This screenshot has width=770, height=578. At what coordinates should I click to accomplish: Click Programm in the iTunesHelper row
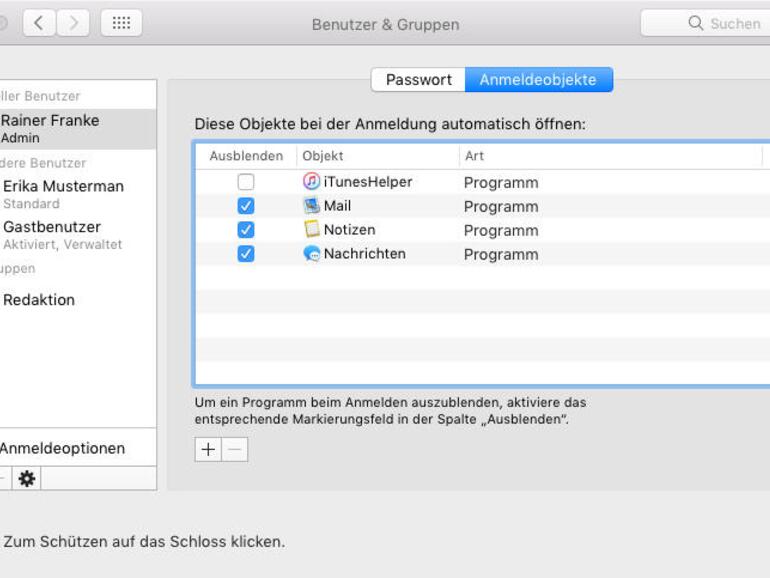[501, 183]
